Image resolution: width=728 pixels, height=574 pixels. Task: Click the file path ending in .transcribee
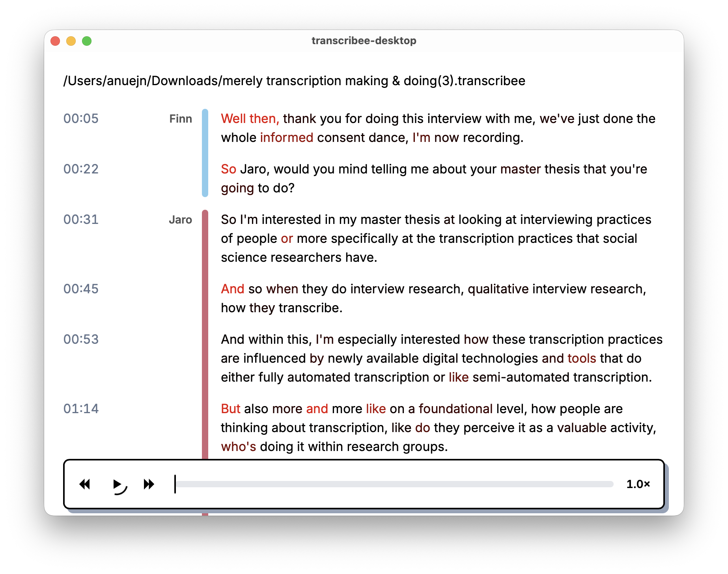tap(294, 81)
